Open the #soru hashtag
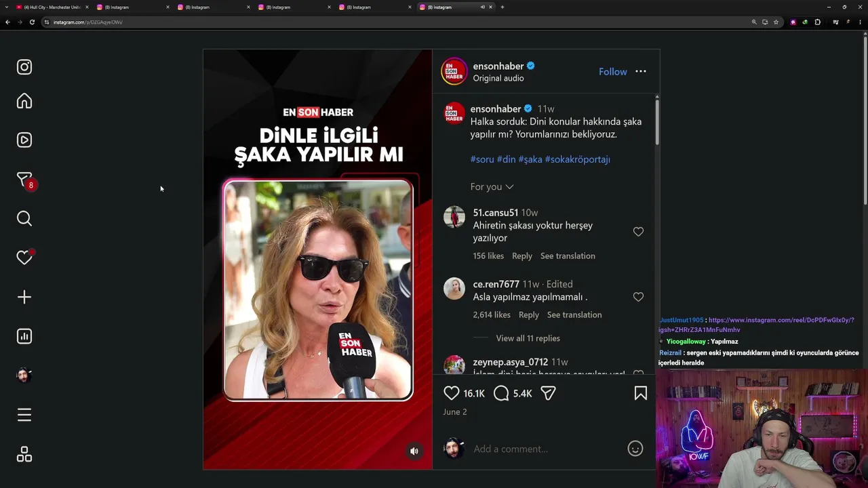Viewport: 868px width, 488px height. point(482,159)
